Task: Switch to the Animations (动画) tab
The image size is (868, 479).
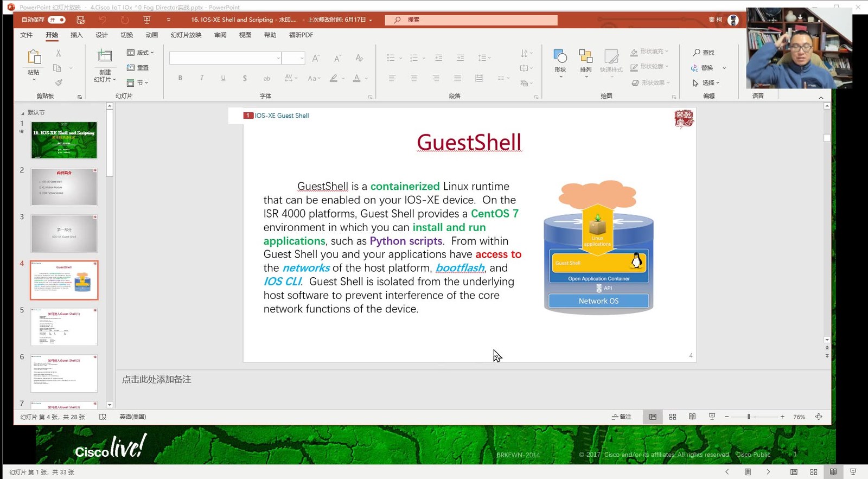Action: pyautogui.click(x=151, y=35)
